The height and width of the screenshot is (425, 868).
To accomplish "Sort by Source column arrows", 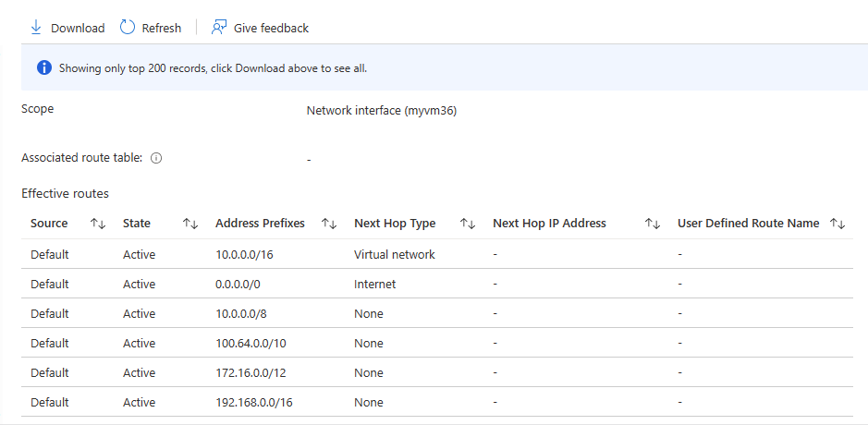I will 98,224.
